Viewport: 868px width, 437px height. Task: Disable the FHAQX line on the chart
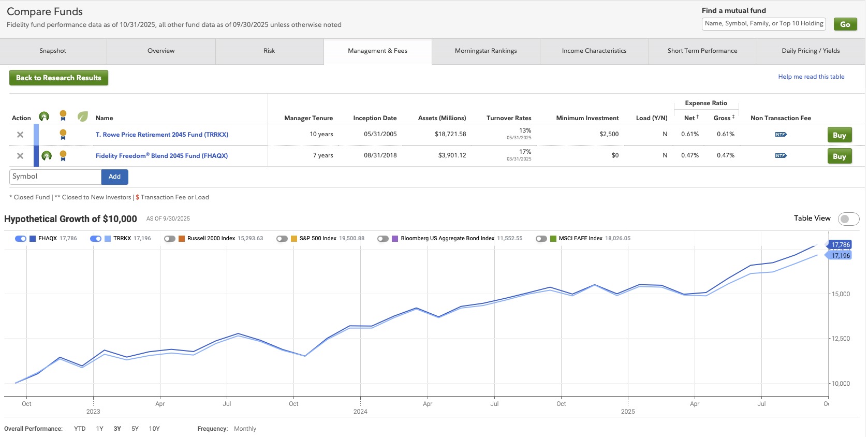[x=21, y=239]
